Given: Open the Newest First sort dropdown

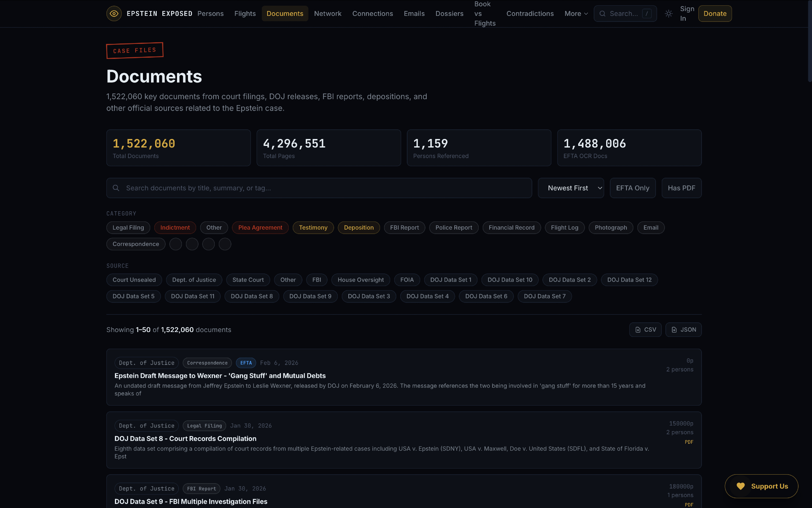Looking at the screenshot, I should [x=568, y=188].
